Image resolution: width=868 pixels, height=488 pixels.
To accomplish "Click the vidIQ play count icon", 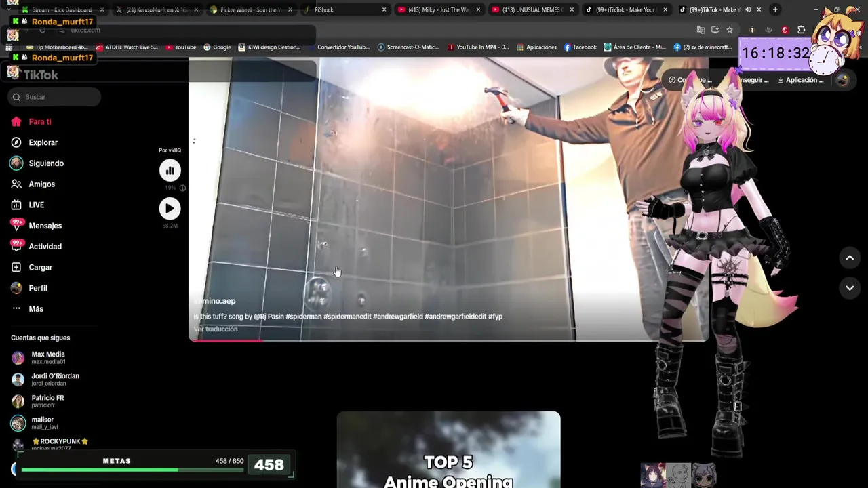I will click(170, 208).
